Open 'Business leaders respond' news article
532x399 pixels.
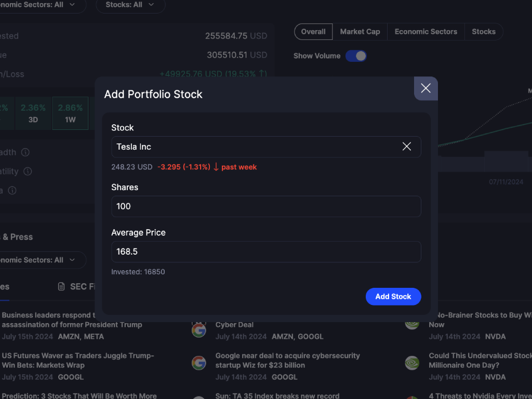[x=72, y=320]
